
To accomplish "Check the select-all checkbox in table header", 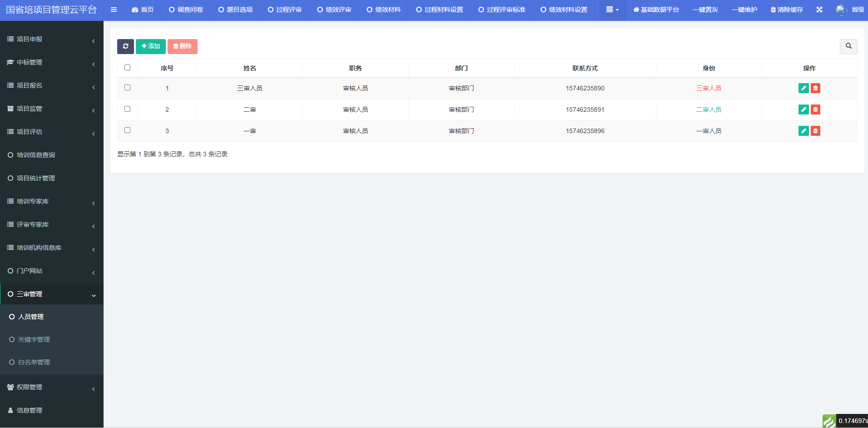I will tap(127, 68).
